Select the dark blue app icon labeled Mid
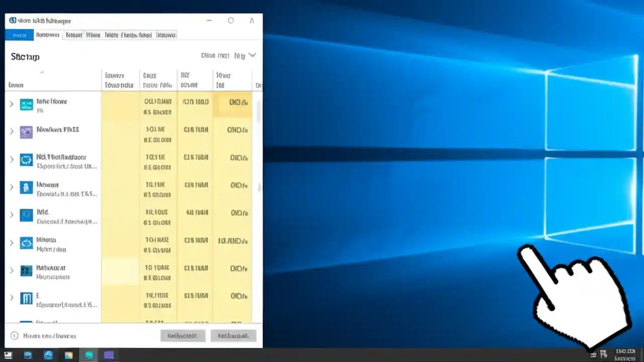This screenshot has height=362, width=644. (x=26, y=215)
